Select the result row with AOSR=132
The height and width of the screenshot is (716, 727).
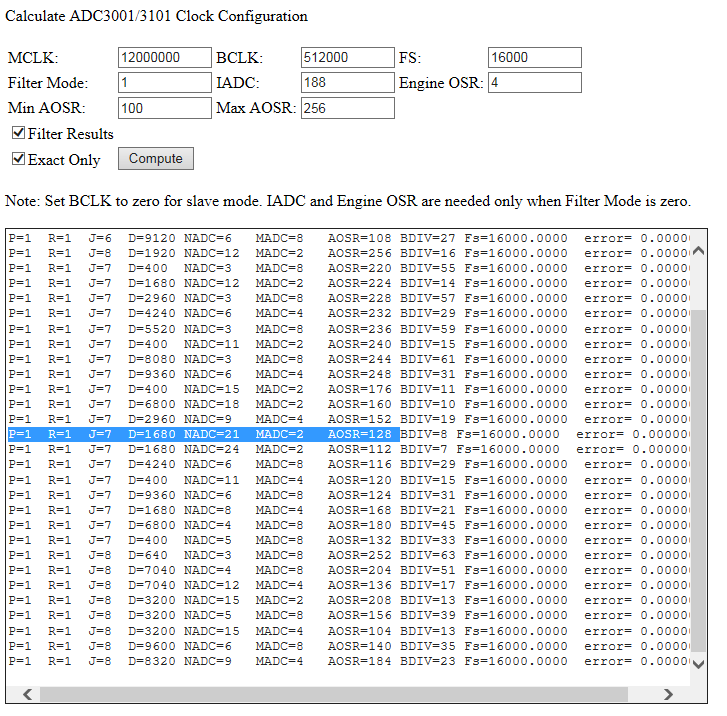coord(349,540)
